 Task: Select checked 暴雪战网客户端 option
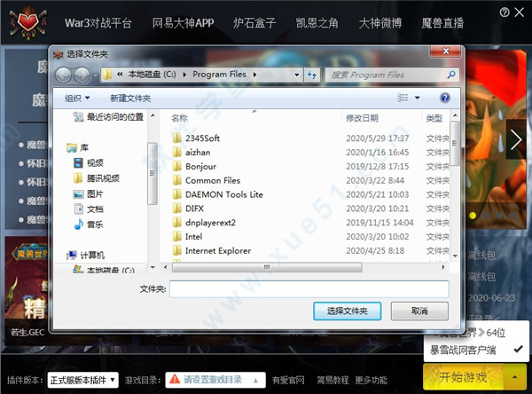(476, 350)
